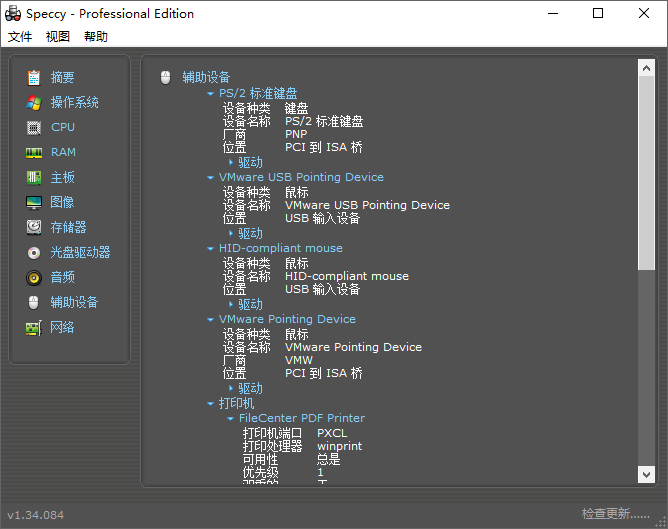Screen dimensions: 668x529
Task: Click the 辅助设备 mouse icon in sidebar
Action: pos(34,302)
